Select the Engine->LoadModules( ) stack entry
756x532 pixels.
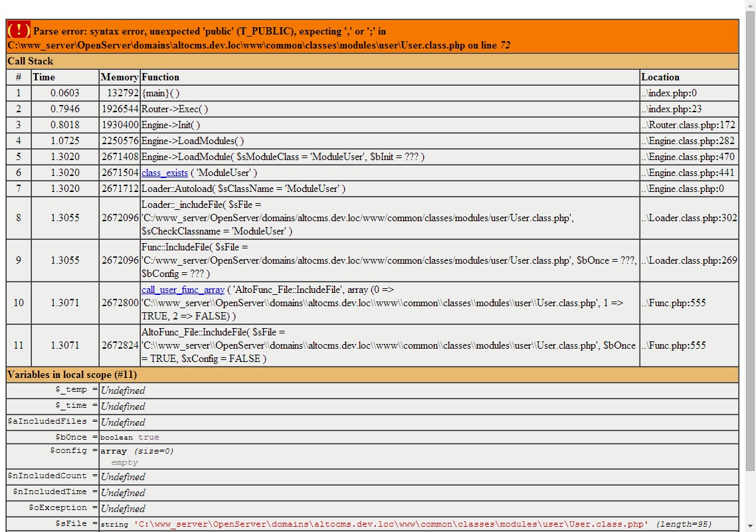[193, 141]
